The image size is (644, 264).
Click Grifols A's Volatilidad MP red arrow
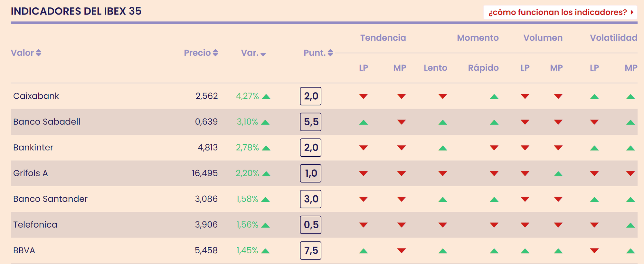coord(630,173)
